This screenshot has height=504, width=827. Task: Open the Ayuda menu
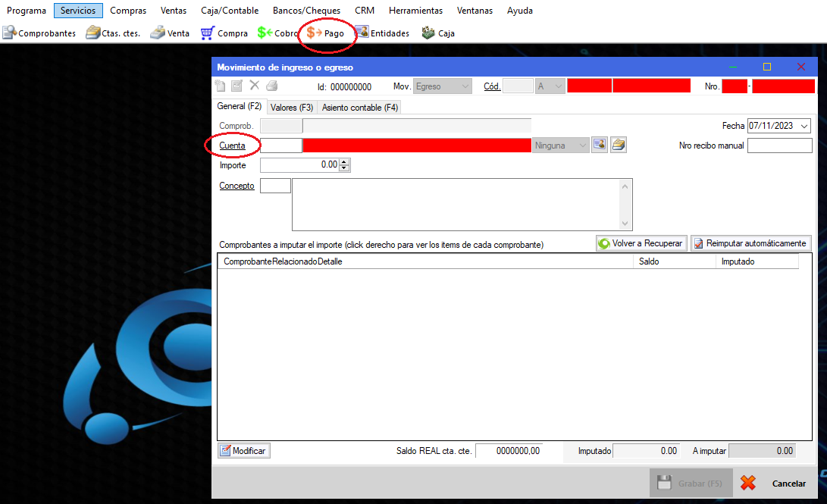tap(520, 11)
